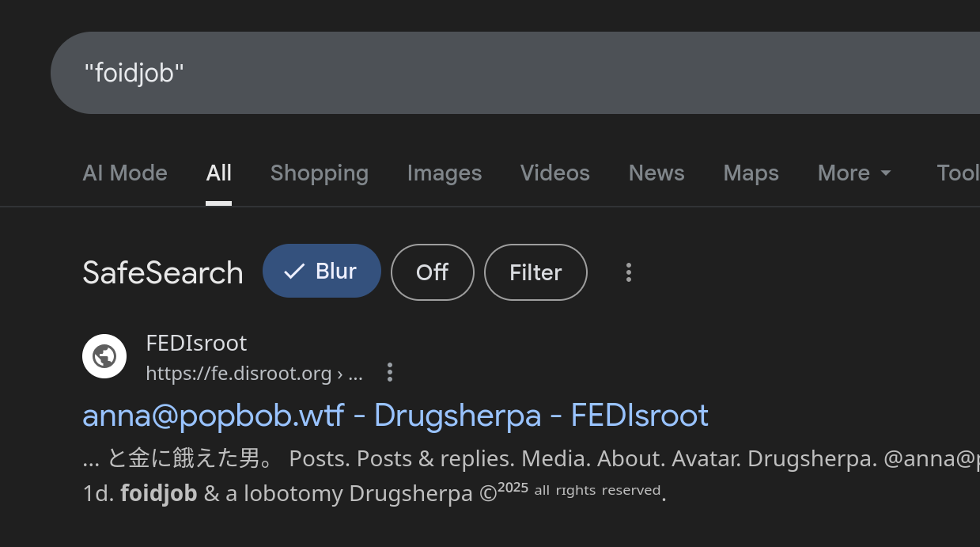Open the Tools options
The image size is (980, 547).
958,173
